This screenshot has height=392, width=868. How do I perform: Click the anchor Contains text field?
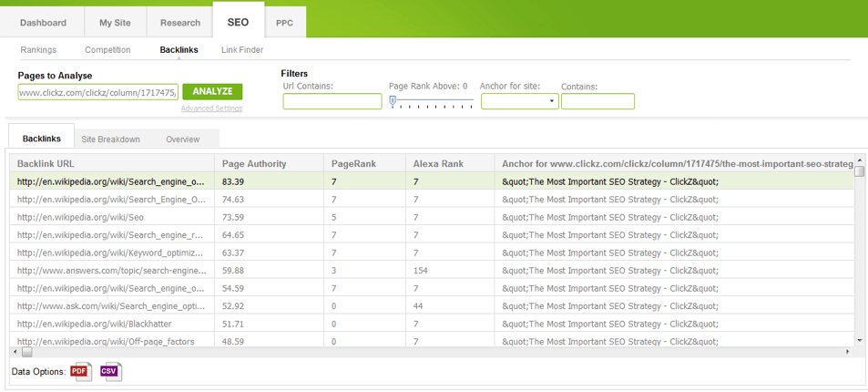click(597, 101)
